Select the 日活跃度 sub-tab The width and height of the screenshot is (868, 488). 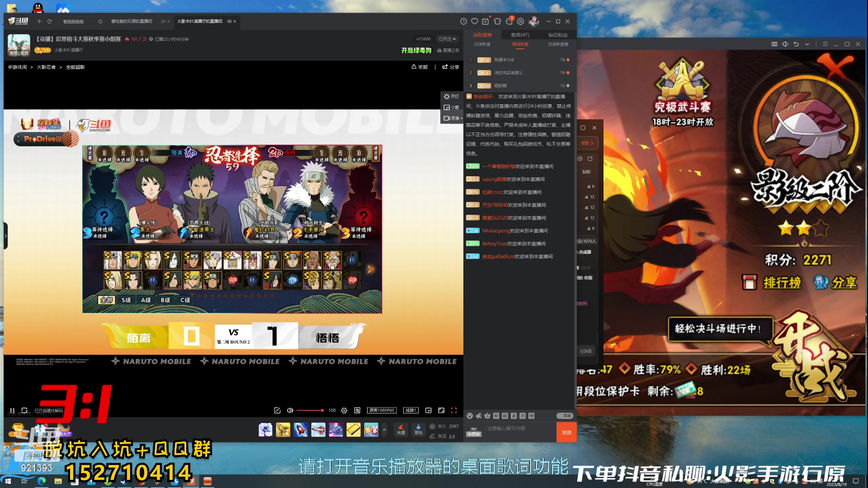482,44
